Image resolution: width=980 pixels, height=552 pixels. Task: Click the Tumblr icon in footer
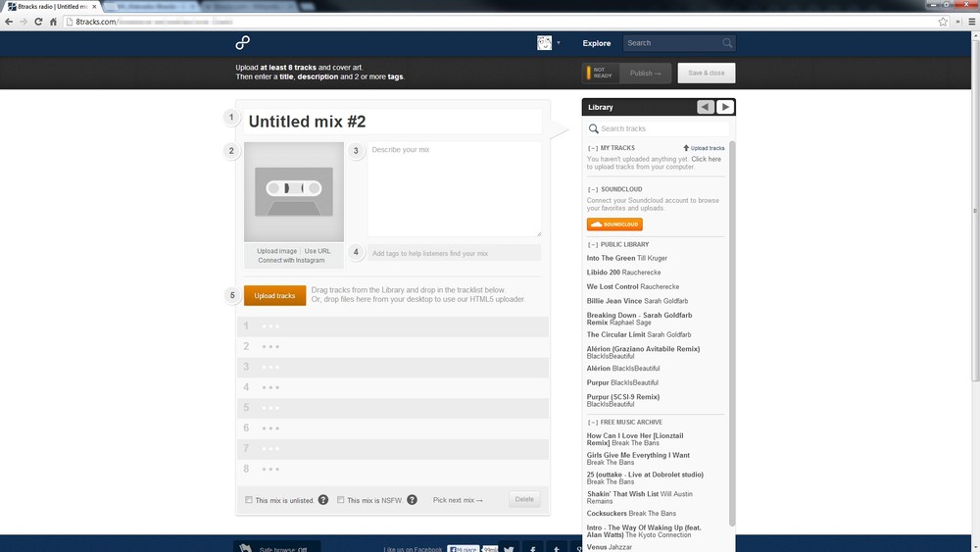click(x=557, y=548)
